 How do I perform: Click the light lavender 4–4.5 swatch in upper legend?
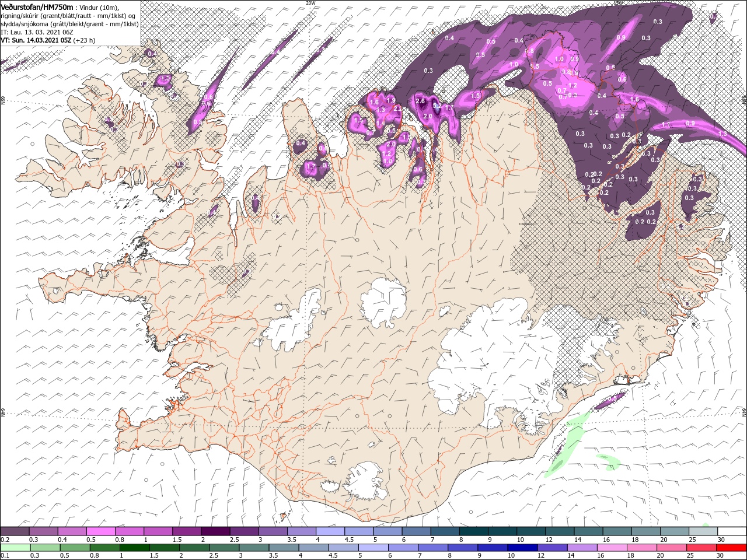(x=330, y=531)
